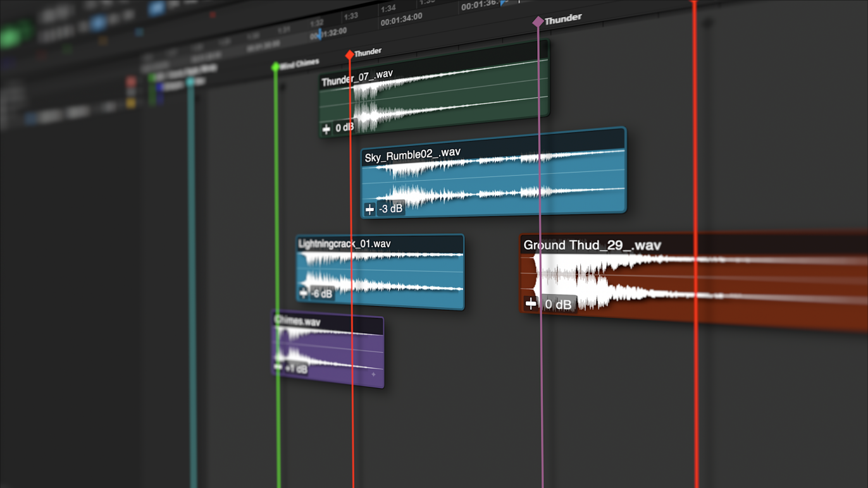Viewport: 868px width, 488px height.
Task: Select the green Wind Chimes marker
Action: [275, 66]
